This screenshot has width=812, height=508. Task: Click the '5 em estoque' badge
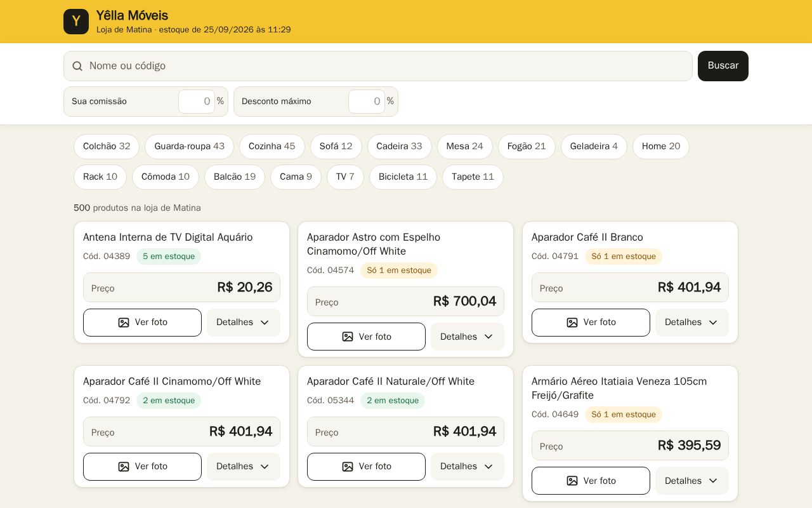[x=169, y=257]
